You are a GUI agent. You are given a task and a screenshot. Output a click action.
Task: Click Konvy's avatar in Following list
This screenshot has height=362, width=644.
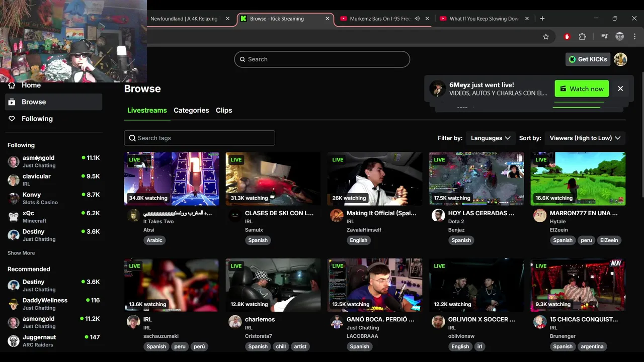coord(14,198)
